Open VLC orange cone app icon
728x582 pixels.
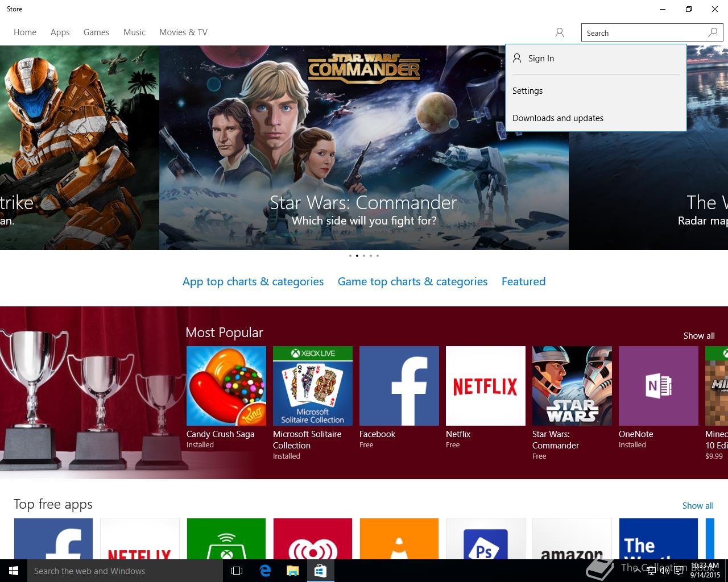coord(399,538)
